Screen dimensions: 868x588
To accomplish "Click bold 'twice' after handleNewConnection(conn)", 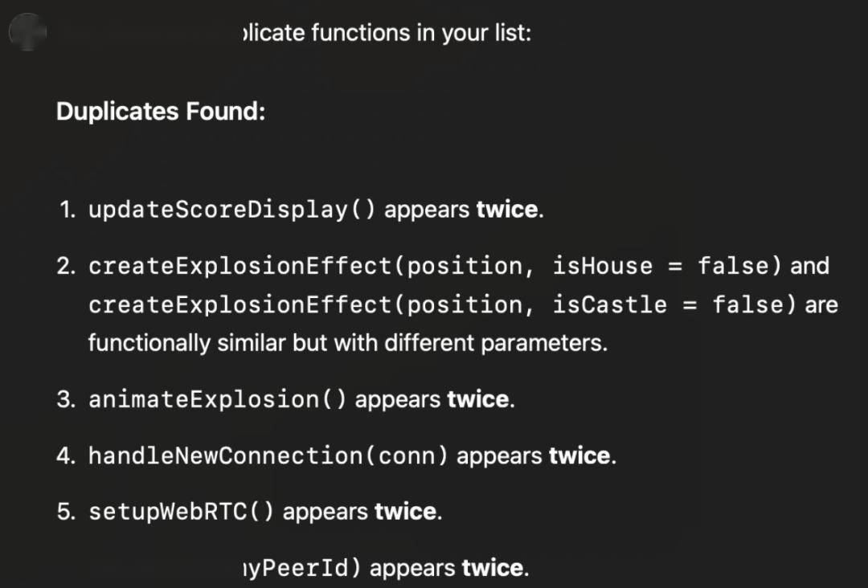I will click(x=579, y=456).
